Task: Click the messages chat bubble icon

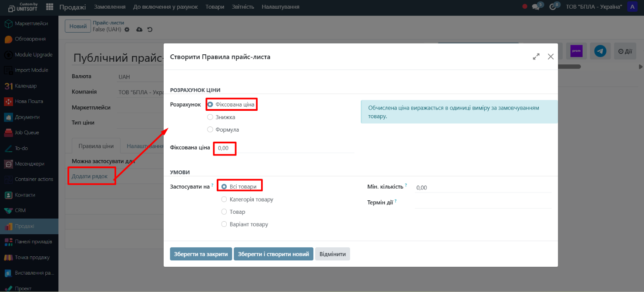Action: pos(536,7)
